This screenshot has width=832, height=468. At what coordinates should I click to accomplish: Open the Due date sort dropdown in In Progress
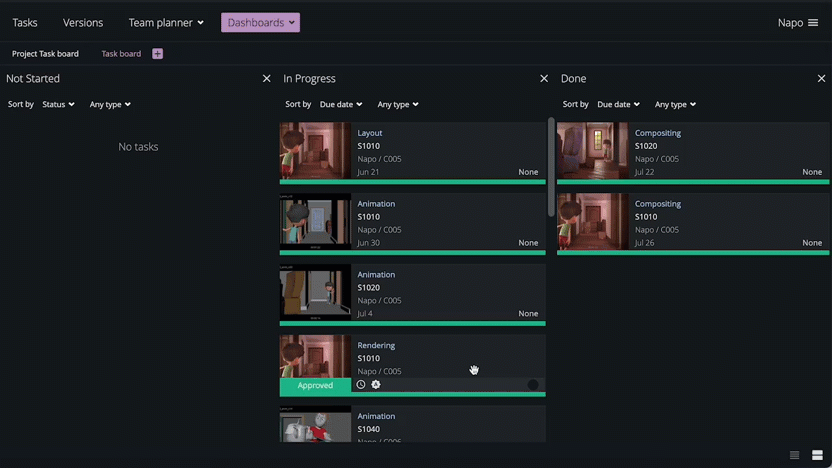341,105
